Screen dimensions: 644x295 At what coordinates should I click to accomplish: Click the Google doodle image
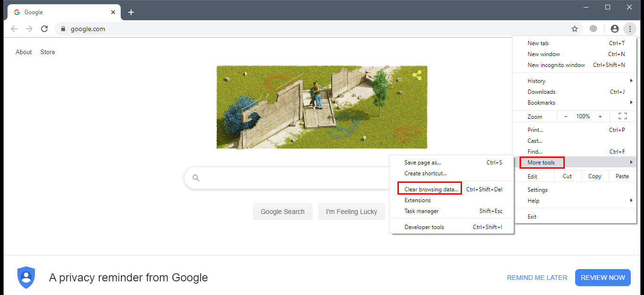[x=322, y=107]
